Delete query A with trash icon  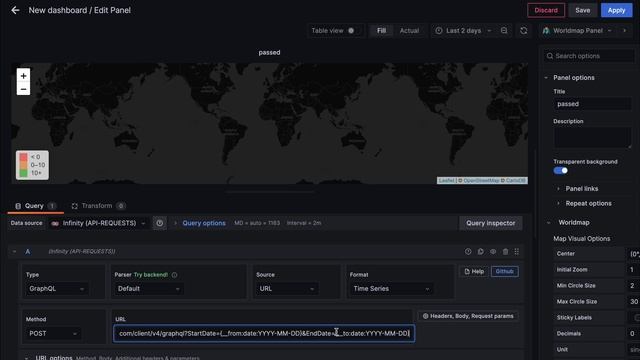(x=505, y=251)
